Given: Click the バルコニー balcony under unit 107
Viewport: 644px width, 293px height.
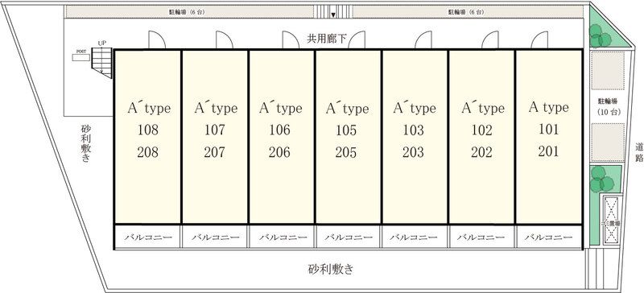Looking at the screenshot, I should (x=215, y=237).
